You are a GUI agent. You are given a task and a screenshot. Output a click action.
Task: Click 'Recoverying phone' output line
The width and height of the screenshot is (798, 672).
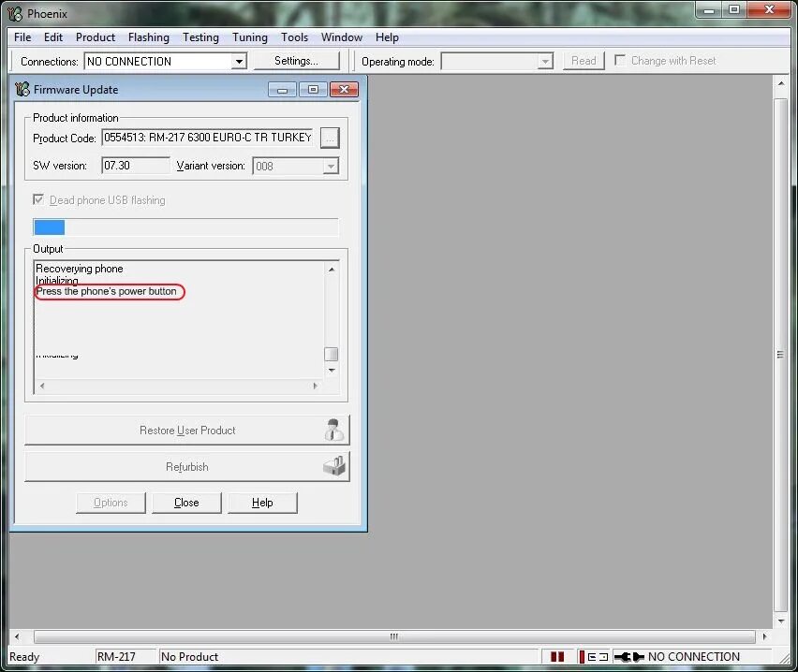tap(80, 269)
